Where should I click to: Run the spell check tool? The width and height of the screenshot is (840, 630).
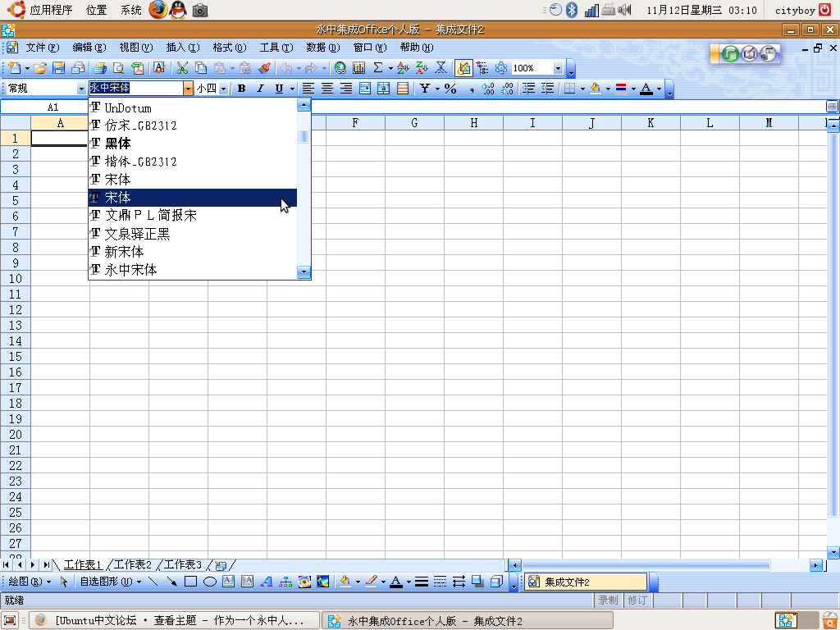click(x=159, y=68)
